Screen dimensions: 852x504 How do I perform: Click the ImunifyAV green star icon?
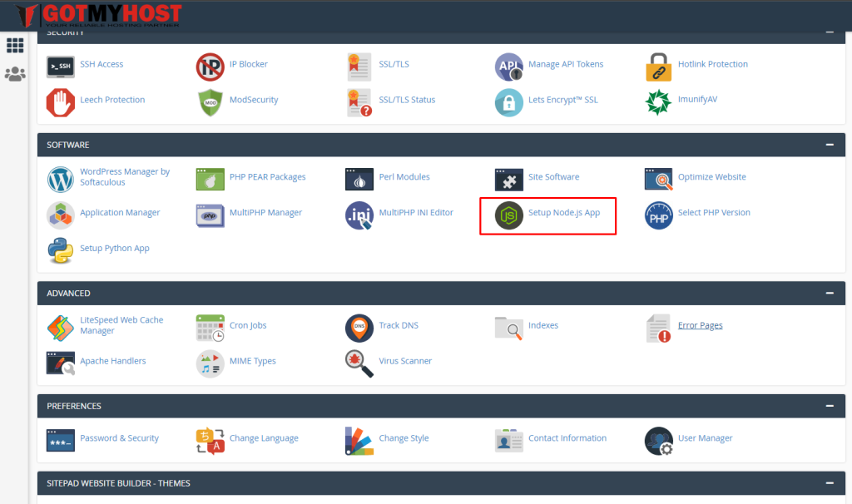[658, 102]
